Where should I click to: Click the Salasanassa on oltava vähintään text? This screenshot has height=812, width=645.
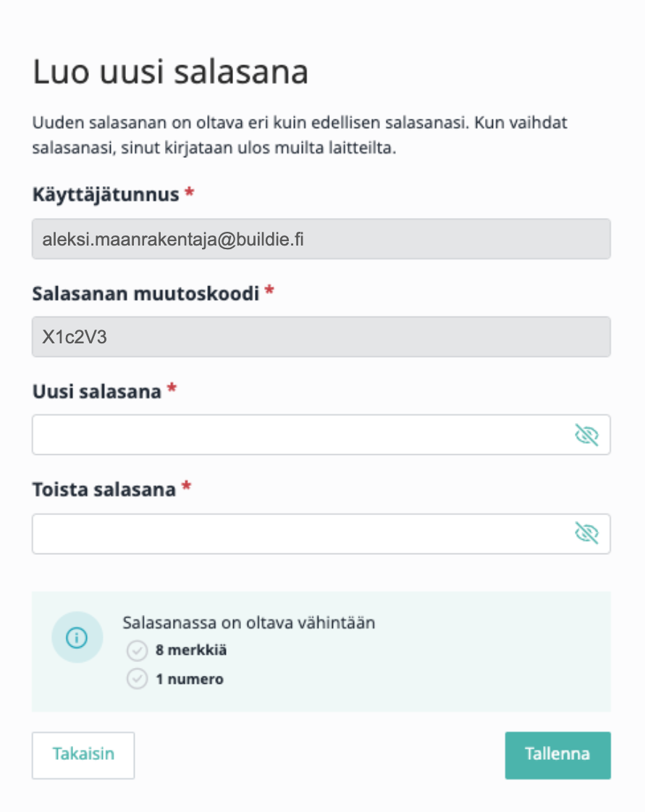point(248,622)
